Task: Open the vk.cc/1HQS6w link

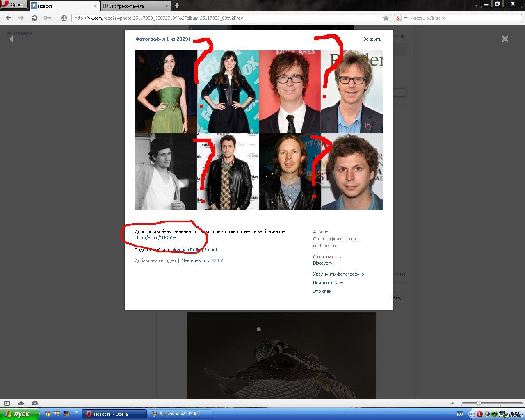Action: (x=156, y=237)
